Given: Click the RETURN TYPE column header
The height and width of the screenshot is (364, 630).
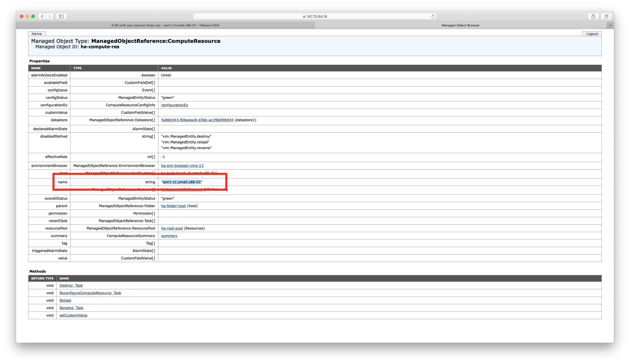Looking at the screenshot, I should tap(42, 278).
